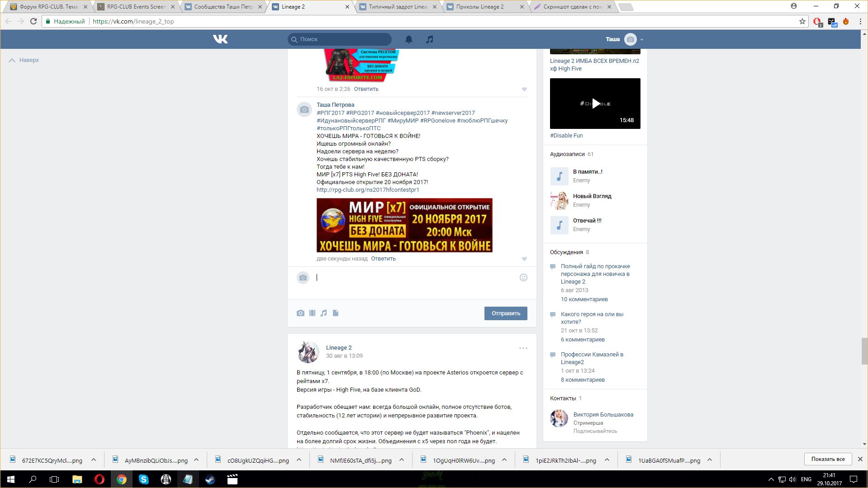
Task: Open options for 1UaBGA0fSMuafP png download
Action: (x=710, y=460)
